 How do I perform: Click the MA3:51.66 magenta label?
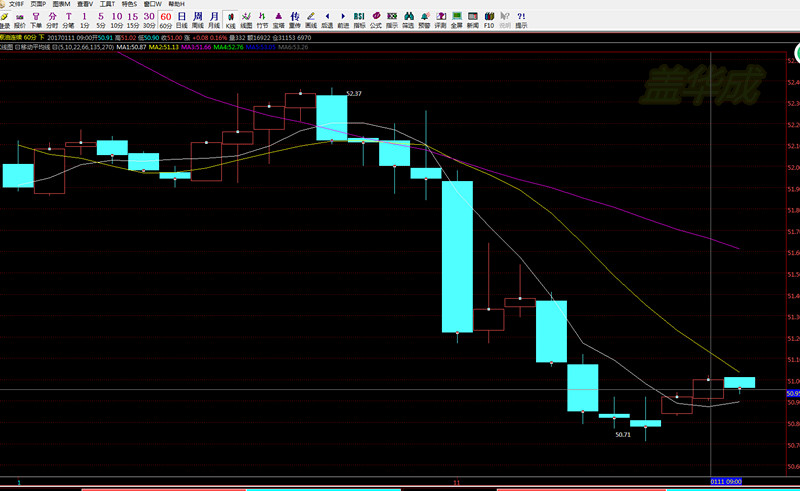pyautogui.click(x=196, y=47)
